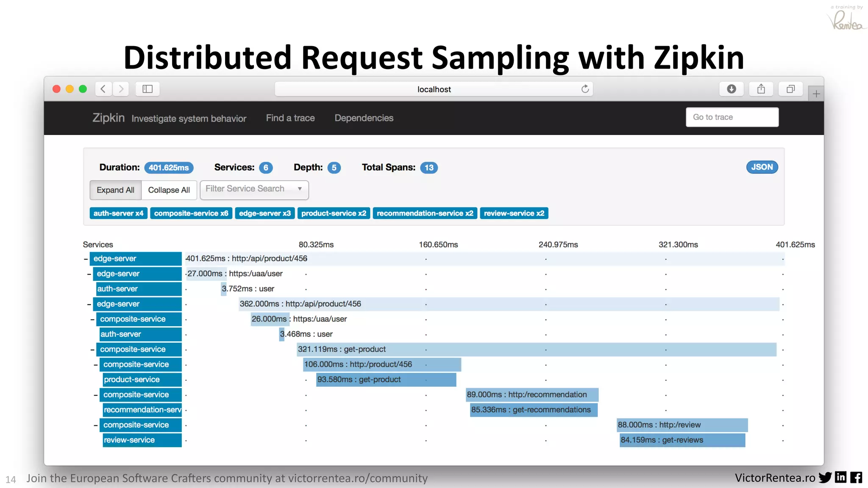The image size is (868, 488).
Task: Click the Go to trace field
Action: point(732,117)
